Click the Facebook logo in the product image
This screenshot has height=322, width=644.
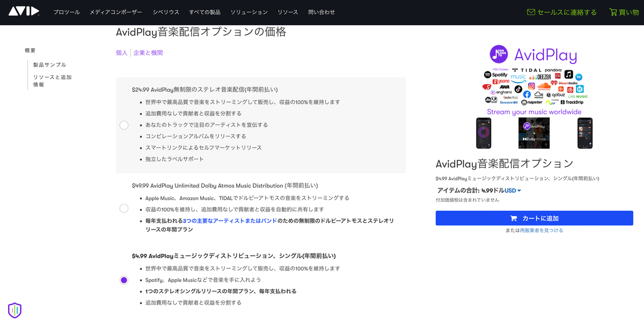click(x=527, y=94)
